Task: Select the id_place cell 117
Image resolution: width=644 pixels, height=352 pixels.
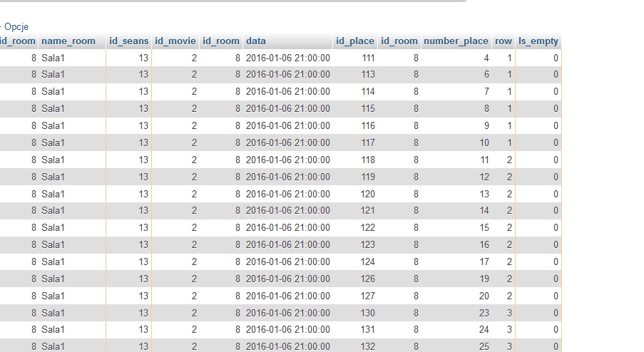Action: tap(368, 143)
